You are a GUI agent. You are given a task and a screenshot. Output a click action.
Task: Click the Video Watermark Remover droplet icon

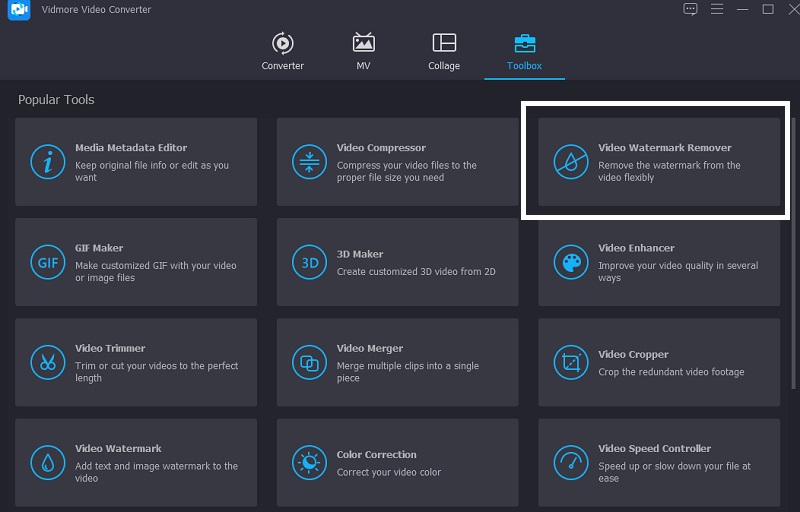point(571,162)
